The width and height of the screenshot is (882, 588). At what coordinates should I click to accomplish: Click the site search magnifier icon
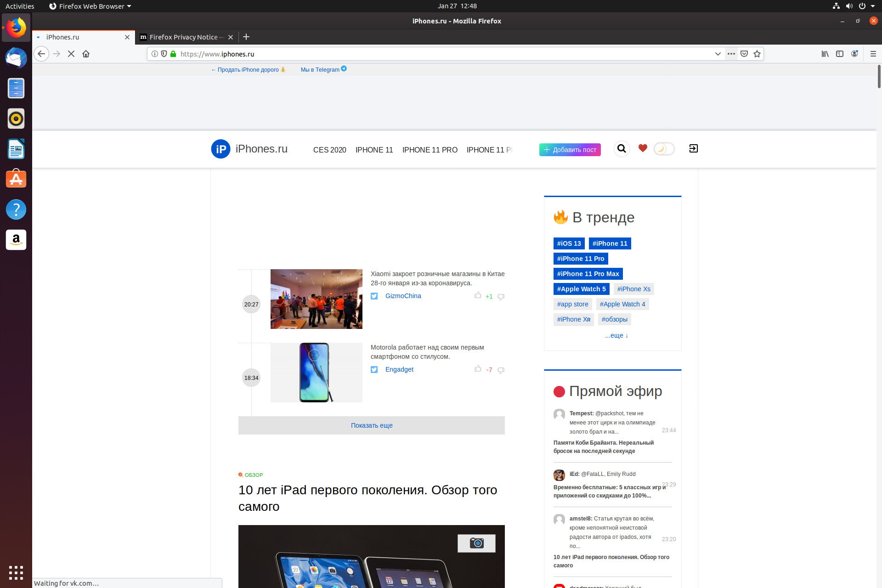tap(622, 148)
